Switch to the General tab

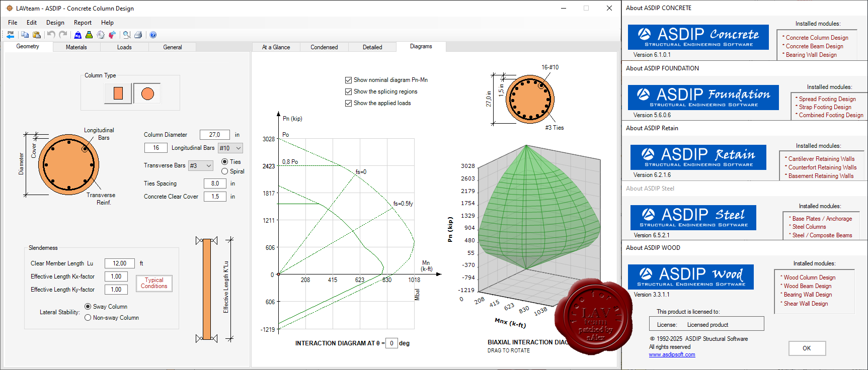(173, 47)
